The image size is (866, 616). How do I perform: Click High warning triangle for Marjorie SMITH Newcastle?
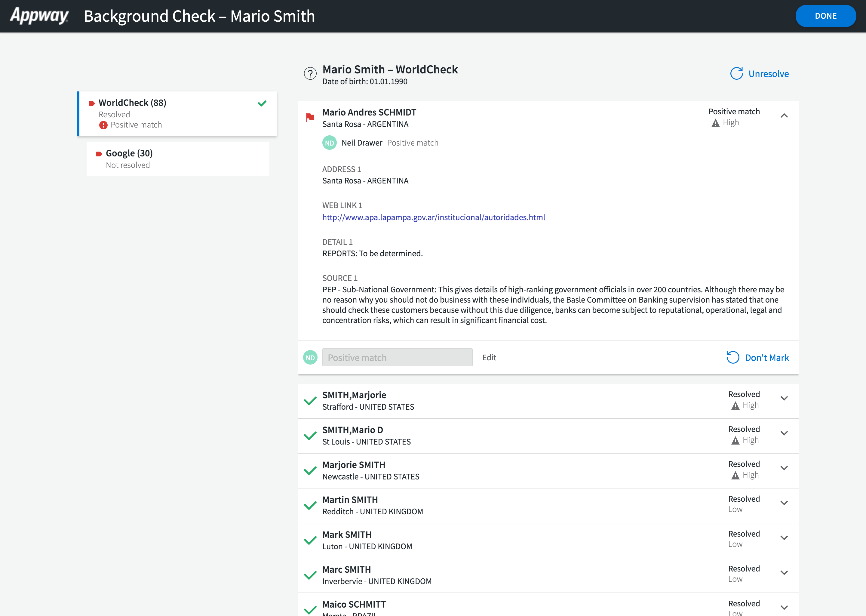coord(735,476)
